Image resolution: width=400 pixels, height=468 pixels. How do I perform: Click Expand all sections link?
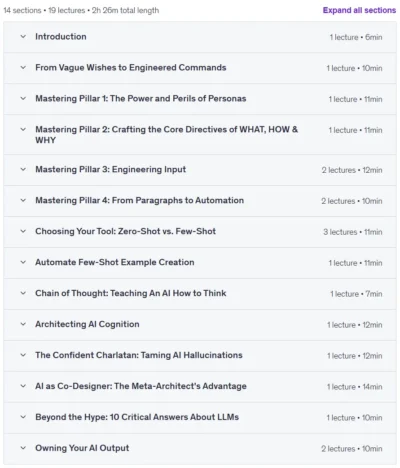point(359,10)
